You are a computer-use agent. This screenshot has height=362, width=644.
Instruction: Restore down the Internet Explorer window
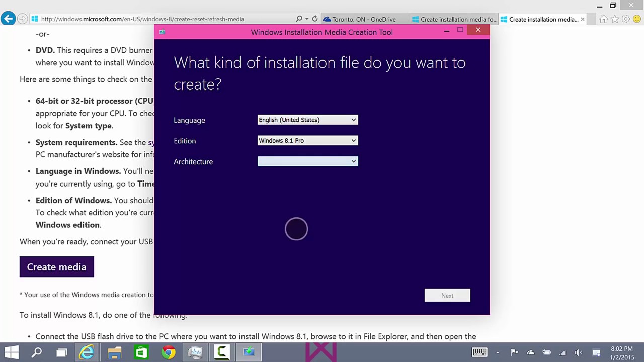pyautogui.click(x=613, y=6)
